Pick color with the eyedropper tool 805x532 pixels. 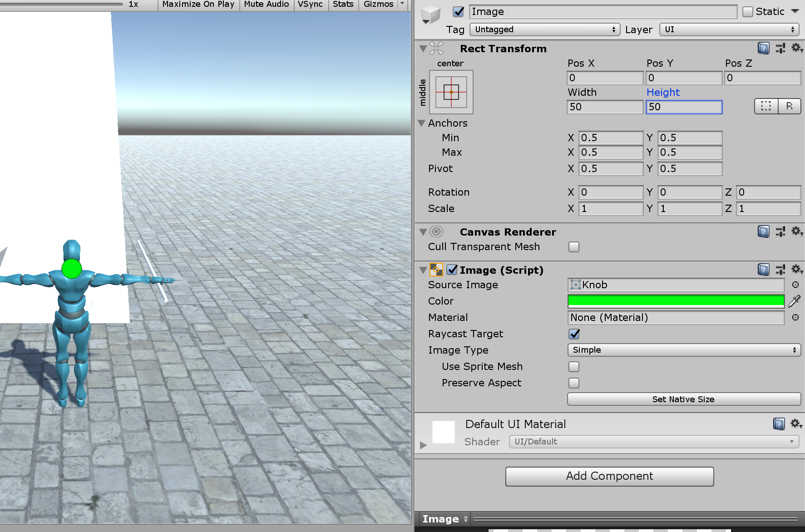pyautogui.click(x=795, y=301)
